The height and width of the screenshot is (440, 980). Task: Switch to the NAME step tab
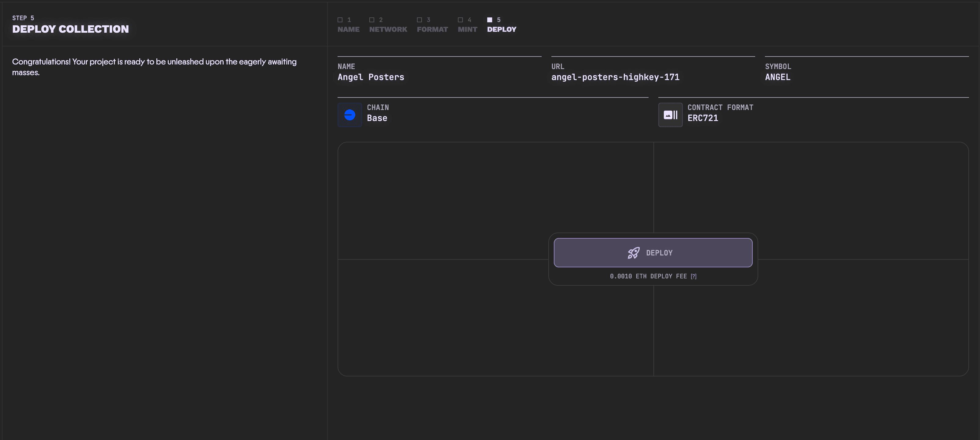[x=348, y=29]
